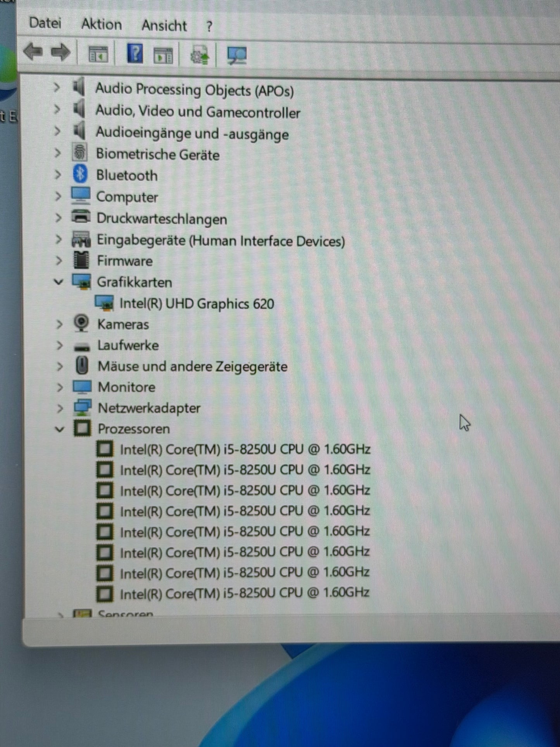Select Intel(R) UHD Graphics 620
Image resolution: width=560 pixels, height=747 pixels.
[196, 303]
